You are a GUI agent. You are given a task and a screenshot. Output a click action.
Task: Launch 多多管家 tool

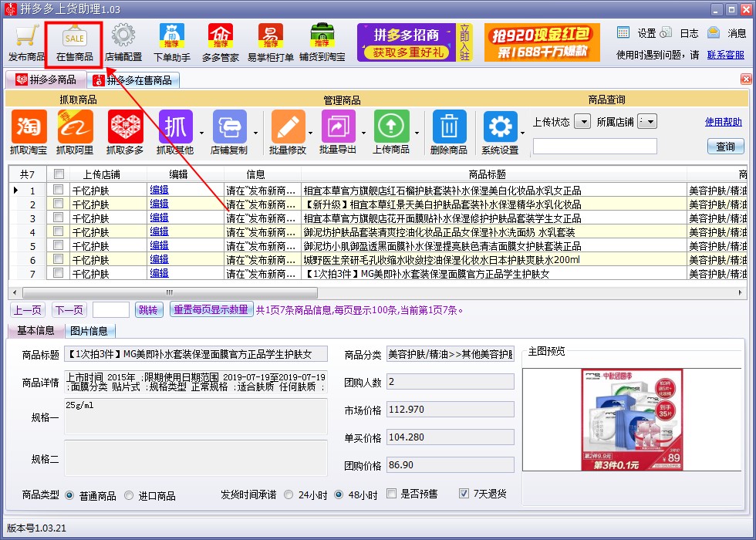(x=221, y=43)
